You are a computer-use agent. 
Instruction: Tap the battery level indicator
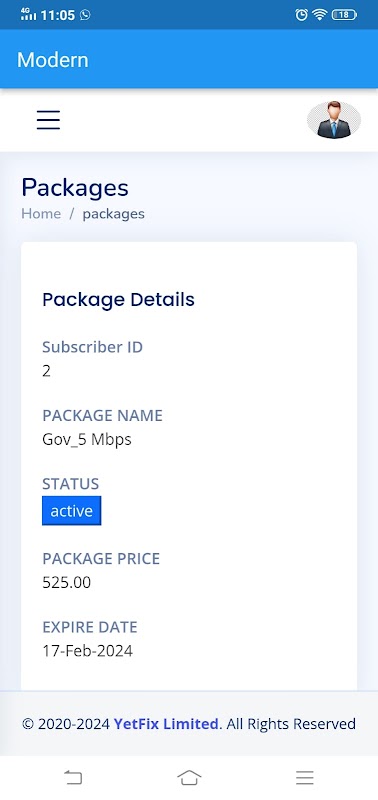coord(344,15)
